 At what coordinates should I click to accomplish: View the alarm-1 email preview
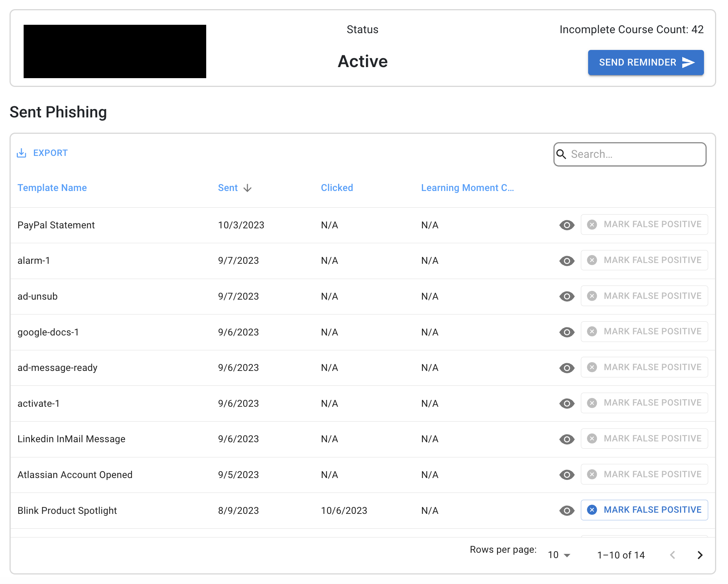tap(567, 261)
